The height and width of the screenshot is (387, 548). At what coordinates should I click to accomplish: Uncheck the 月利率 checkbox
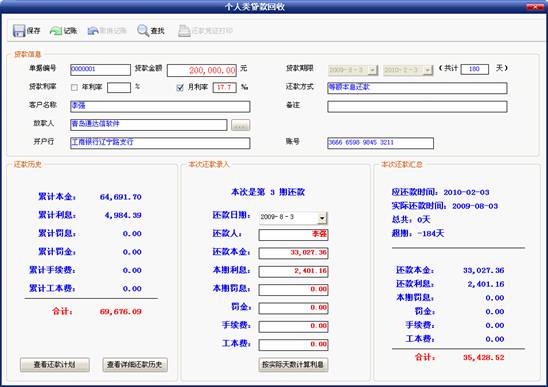(x=180, y=87)
